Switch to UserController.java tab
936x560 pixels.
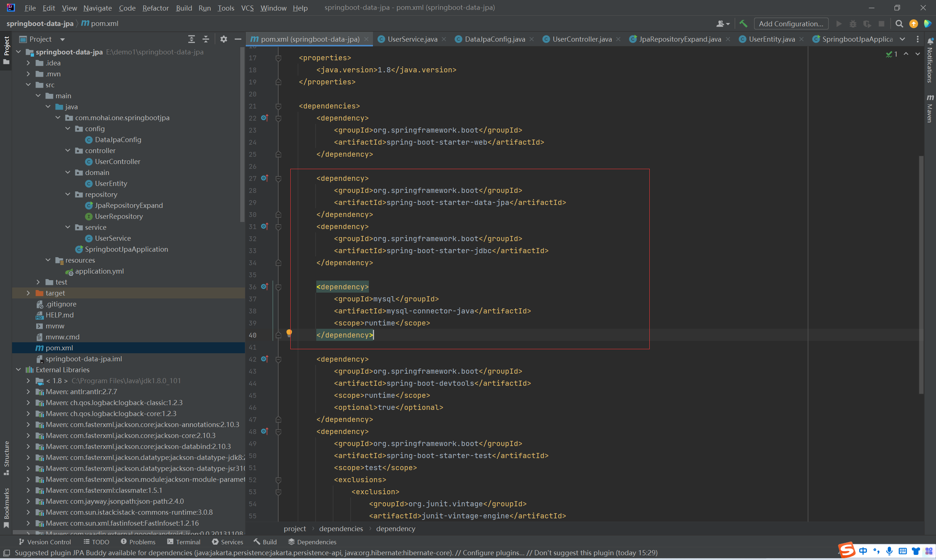click(x=581, y=39)
